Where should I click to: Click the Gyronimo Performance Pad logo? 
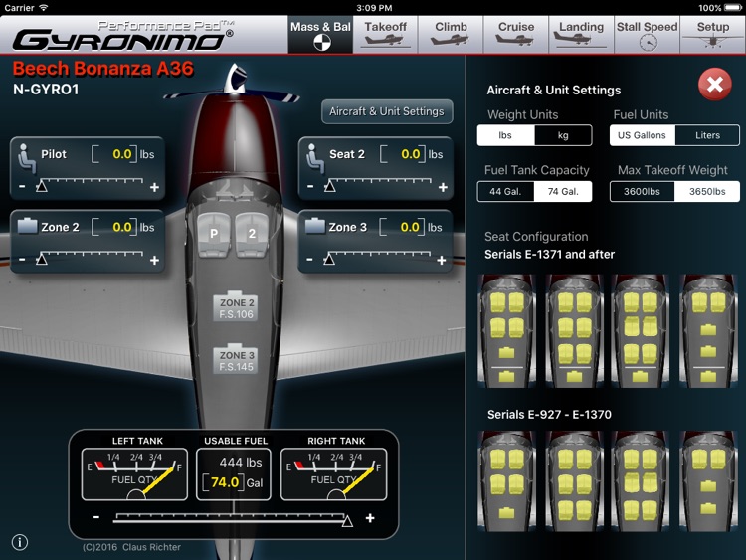pos(123,36)
